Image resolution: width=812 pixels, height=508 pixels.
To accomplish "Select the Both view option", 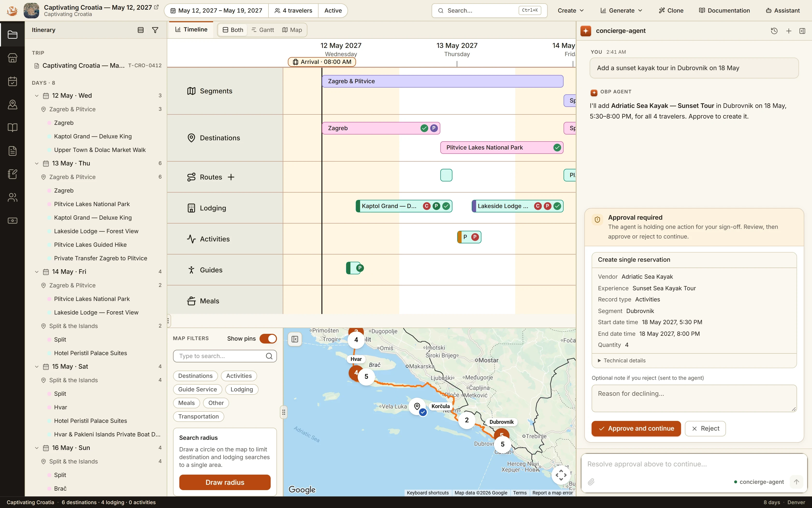I will [233, 30].
